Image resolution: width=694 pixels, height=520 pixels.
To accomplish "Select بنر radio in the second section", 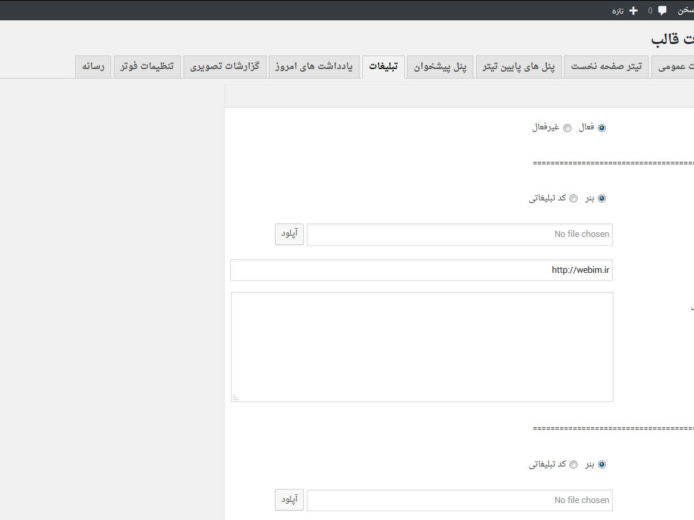I will 601,465.
